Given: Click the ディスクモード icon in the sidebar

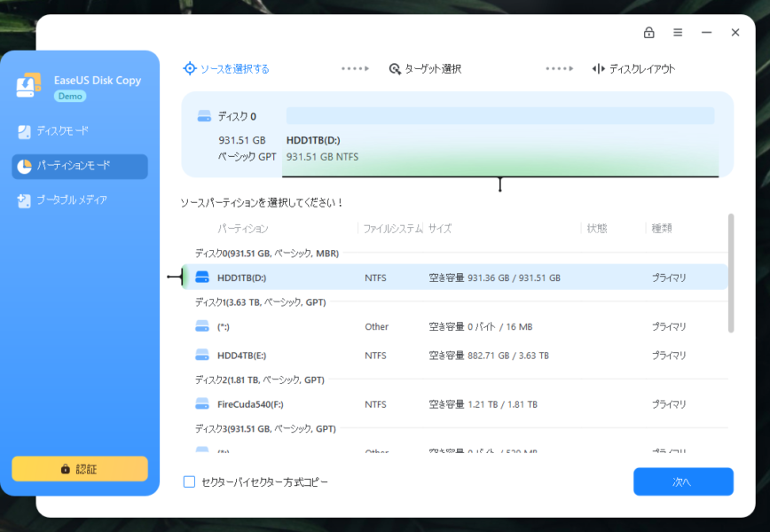Looking at the screenshot, I should click(x=24, y=131).
